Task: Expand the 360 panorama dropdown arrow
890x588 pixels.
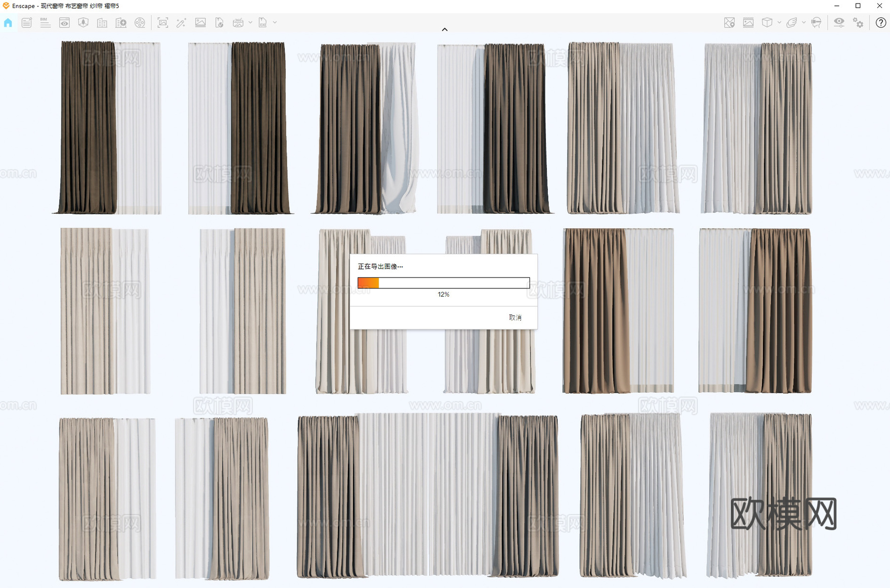Action: click(x=250, y=23)
